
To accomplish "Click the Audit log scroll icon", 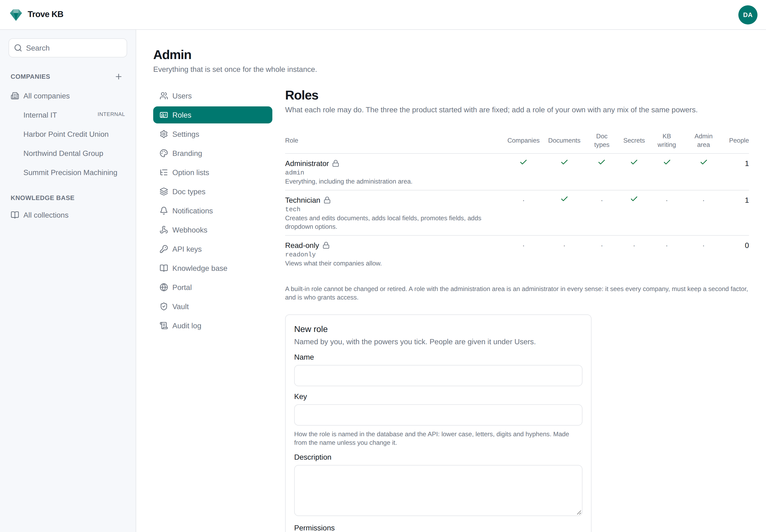I will tap(164, 326).
